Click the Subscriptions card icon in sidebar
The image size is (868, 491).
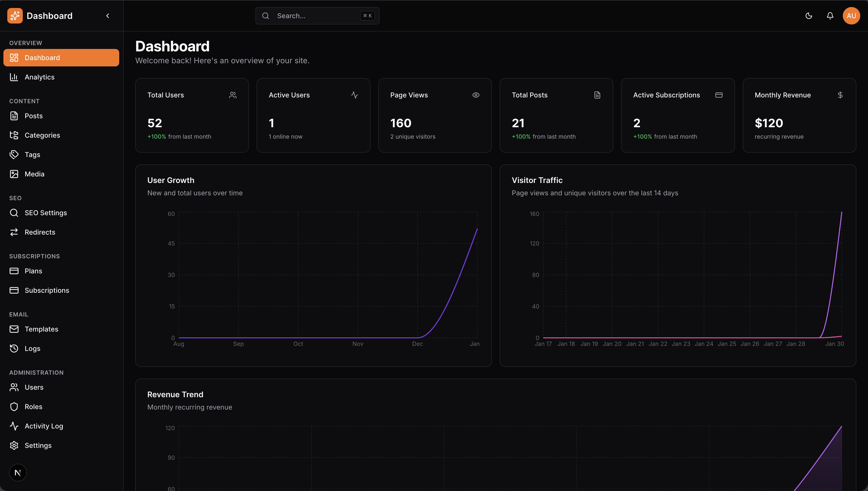(14, 290)
